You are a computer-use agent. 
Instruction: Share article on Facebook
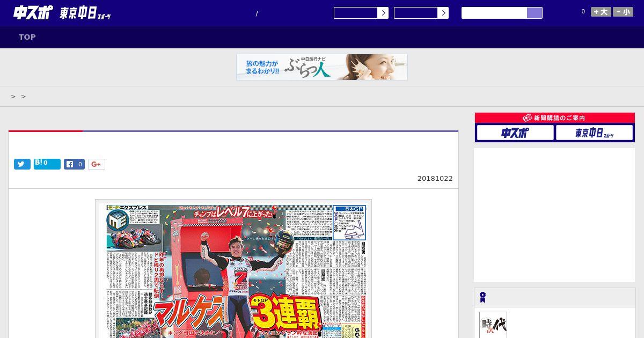pos(75,164)
